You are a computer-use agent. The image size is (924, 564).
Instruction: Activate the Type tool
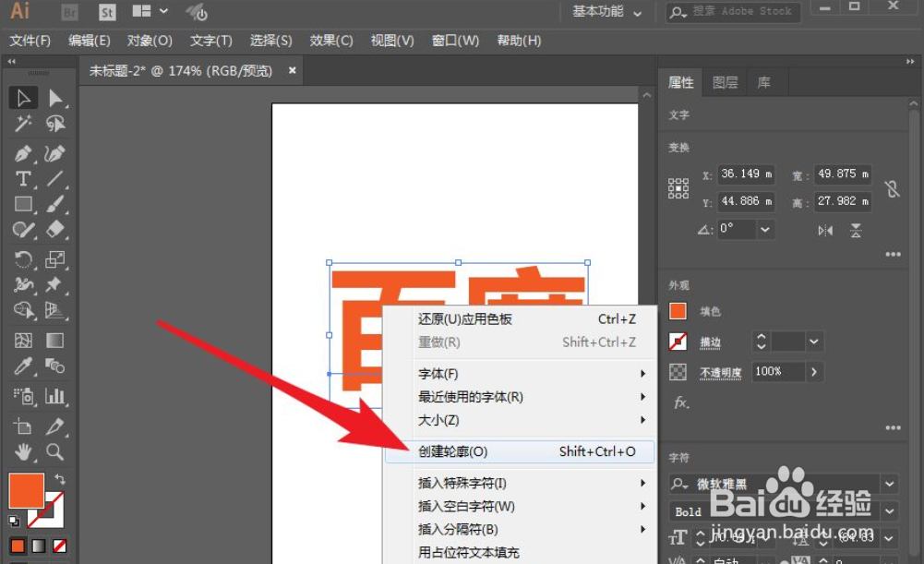(x=24, y=178)
